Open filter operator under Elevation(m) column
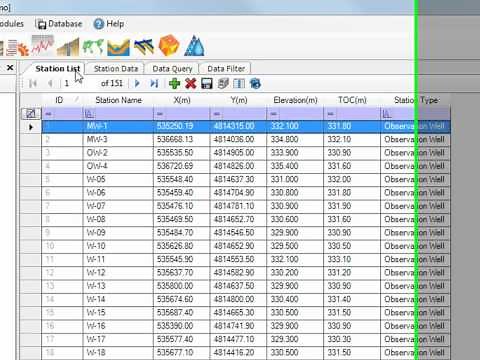The width and height of the screenshot is (480, 360). click(273, 114)
